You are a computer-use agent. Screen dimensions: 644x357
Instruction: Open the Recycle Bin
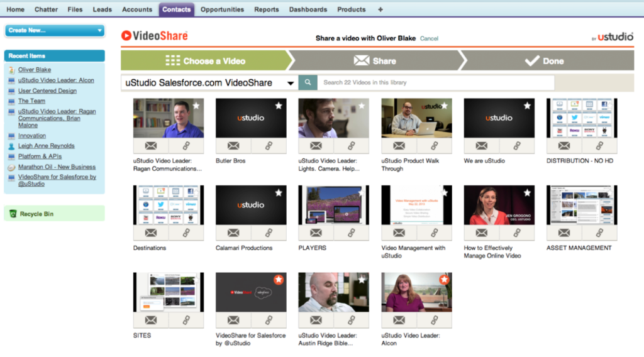tap(36, 214)
